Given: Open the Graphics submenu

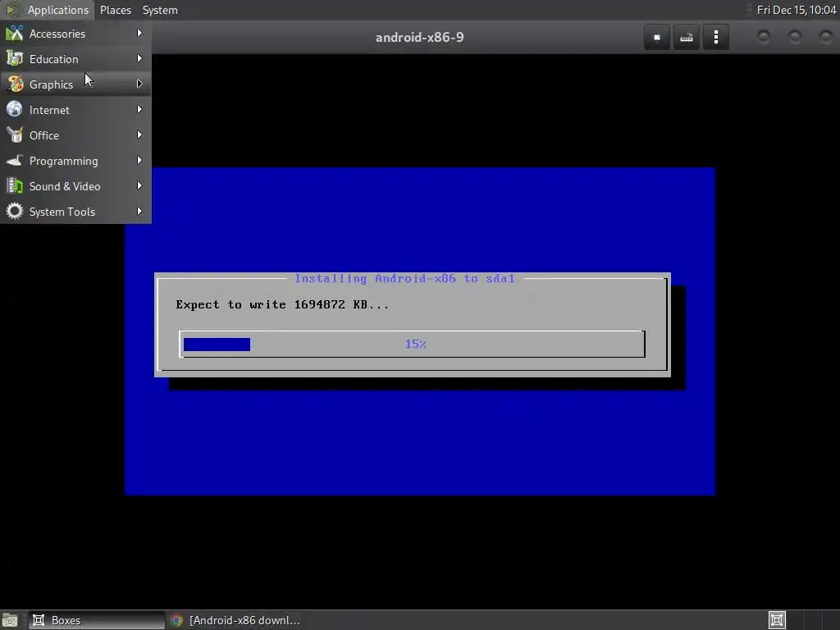Looking at the screenshot, I should pos(75,84).
